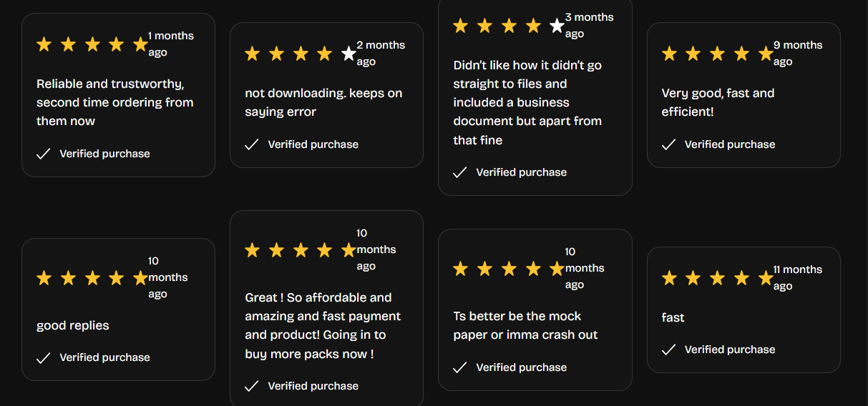
Task: Click the first gold star in the 'Reliable and trustworthy' review
Action: 44,44
